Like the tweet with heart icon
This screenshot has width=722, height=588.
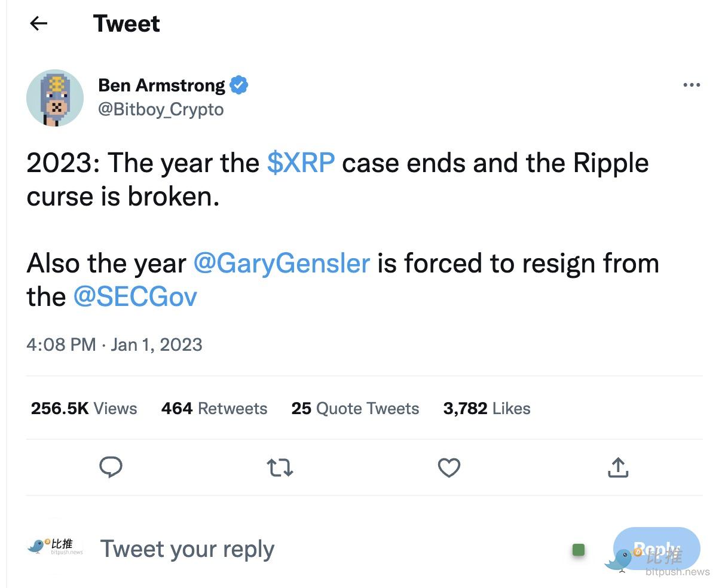click(x=449, y=467)
